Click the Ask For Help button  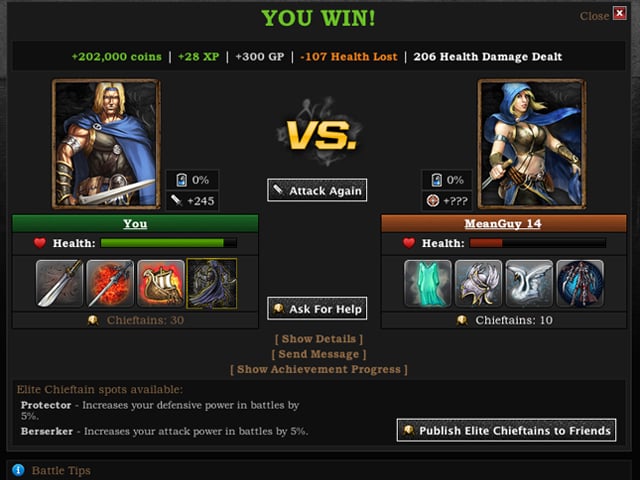(x=317, y=309)
